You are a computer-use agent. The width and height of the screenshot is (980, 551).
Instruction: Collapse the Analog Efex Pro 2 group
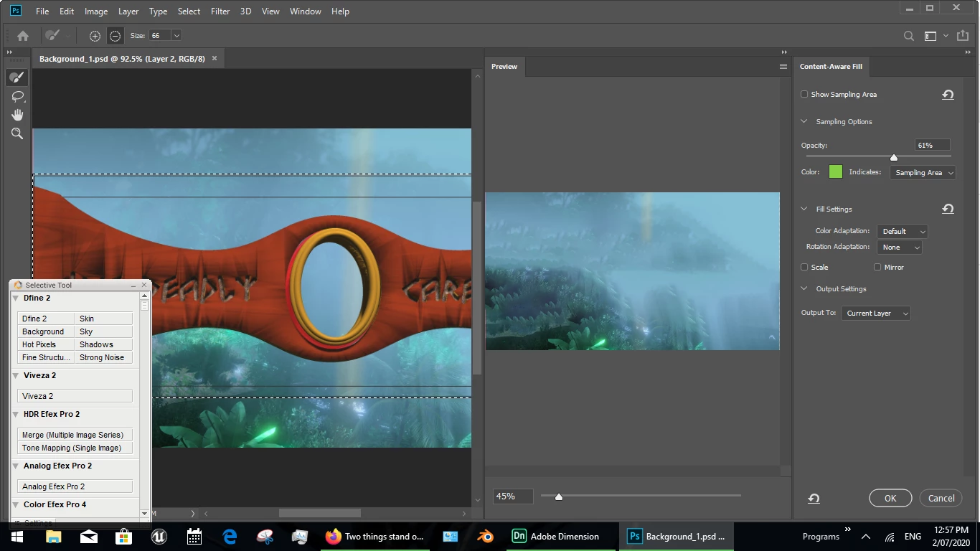(x=16, y=466)
